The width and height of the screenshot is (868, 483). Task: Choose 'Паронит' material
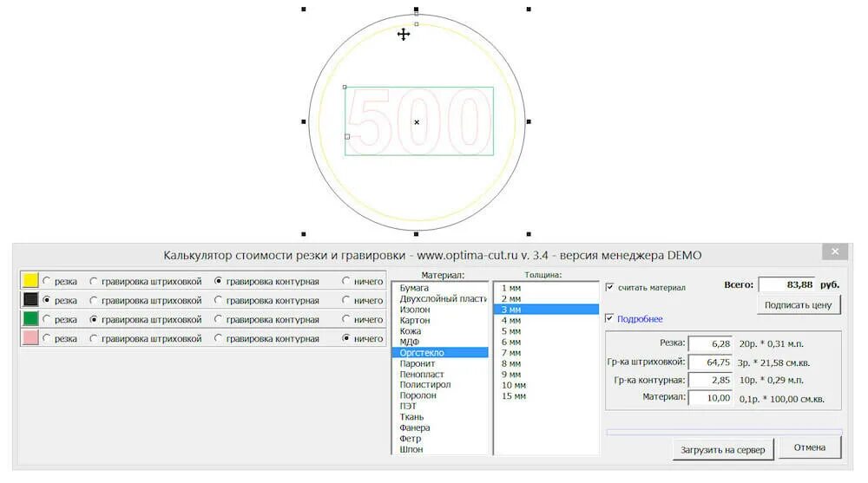click(x=440, y=363)
